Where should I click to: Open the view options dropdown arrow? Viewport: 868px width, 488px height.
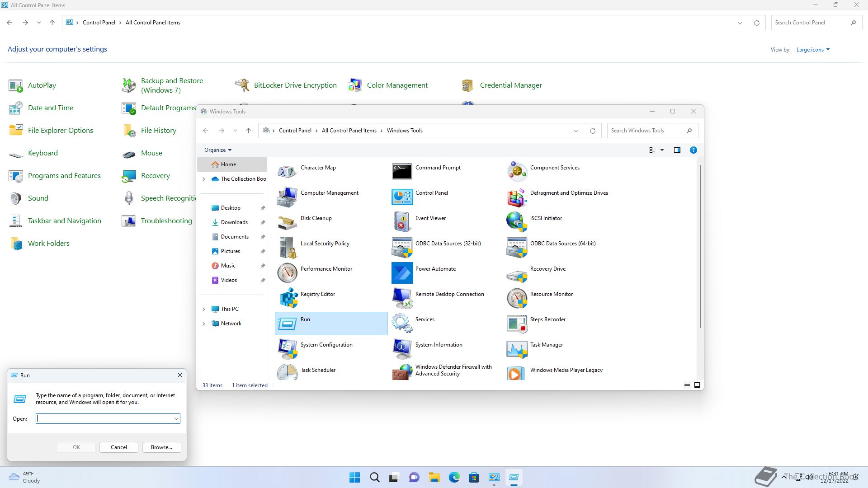[662, 150]
